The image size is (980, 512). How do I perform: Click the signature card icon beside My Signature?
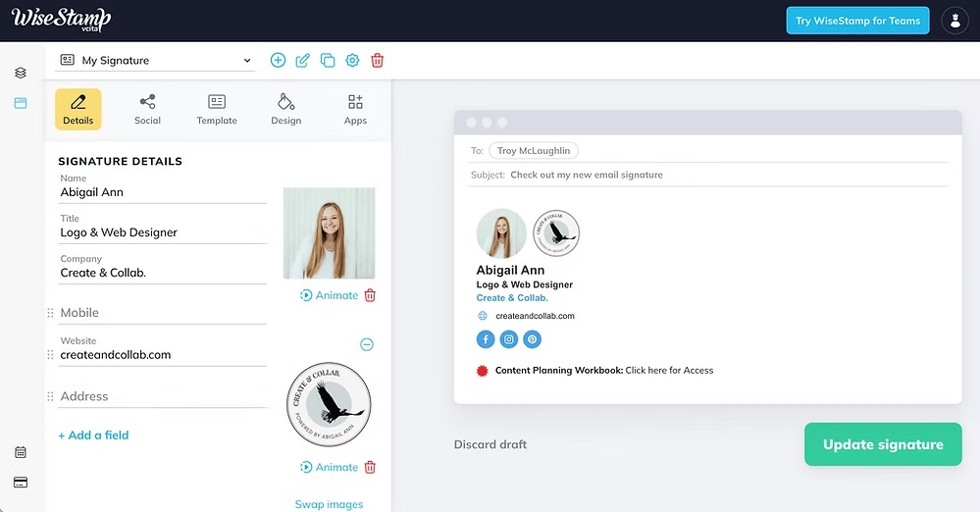click(x=68, y=60)
